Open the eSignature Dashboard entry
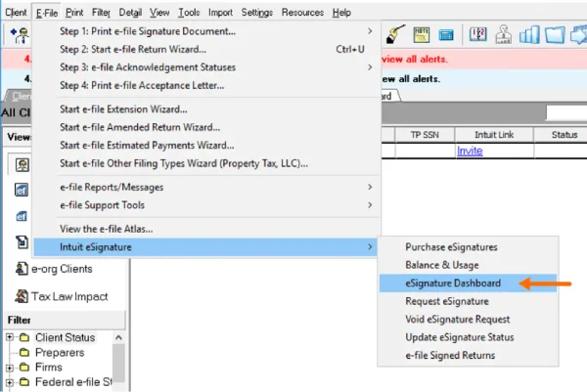The width and height of the screenshot is (587, 392). click(468, 283)
